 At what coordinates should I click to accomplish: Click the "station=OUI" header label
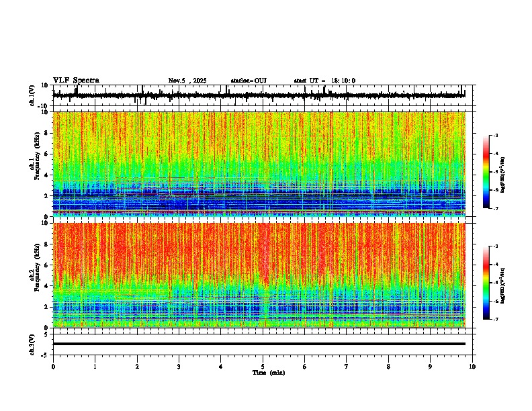point(249,81)
